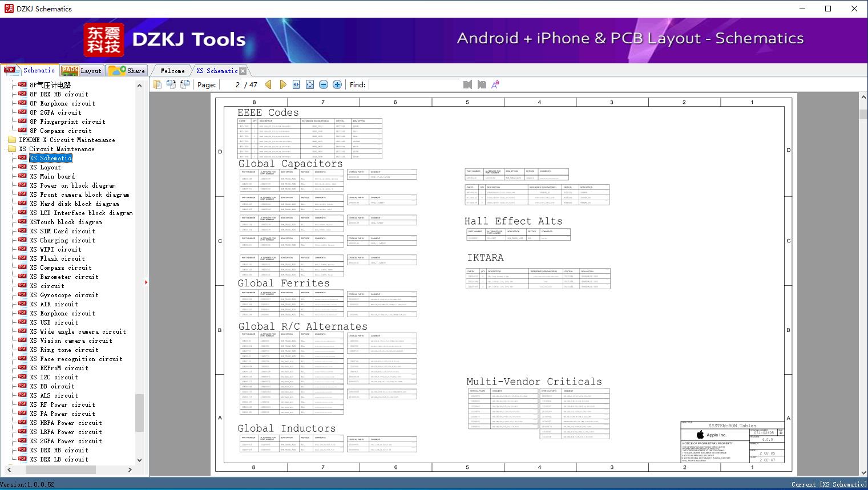Fit page to width
Viewport: 868px width, 490px height.
point(296,84)
